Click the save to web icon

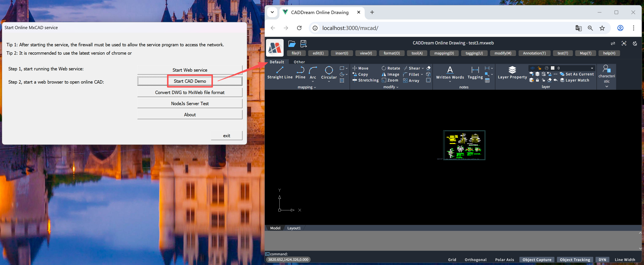pos(303,44)
